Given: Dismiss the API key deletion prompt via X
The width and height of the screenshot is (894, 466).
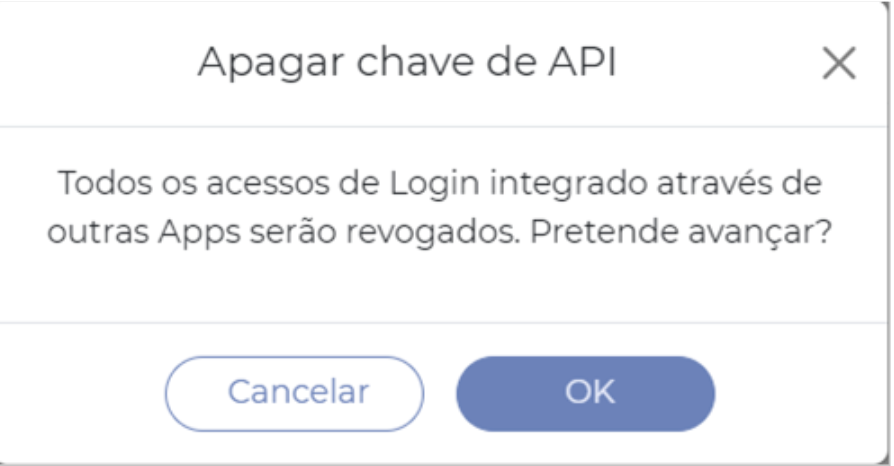Looking at the screenshot, I should click(x=839, y=63).
